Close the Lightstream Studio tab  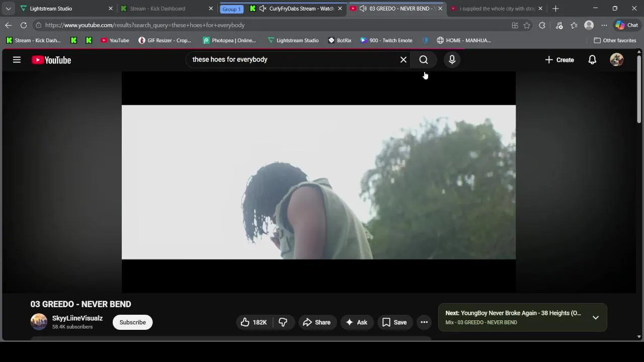tap(111, 9)
